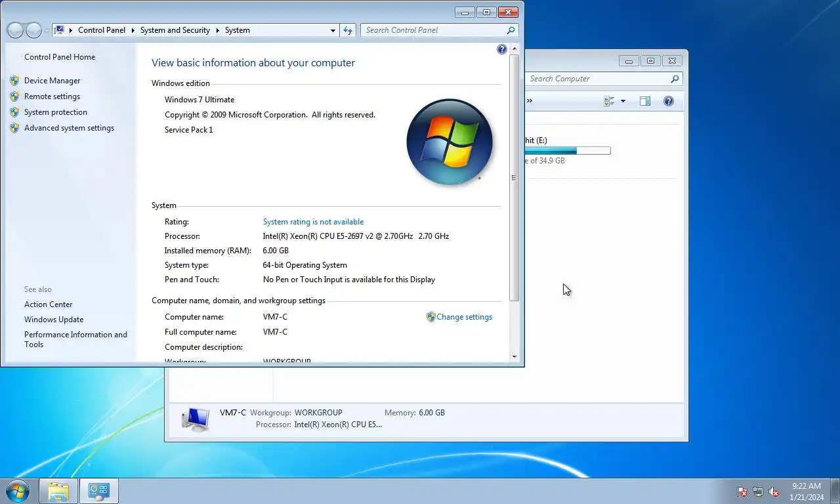
Task: Open Action Center link
Action: pos(48,304)
